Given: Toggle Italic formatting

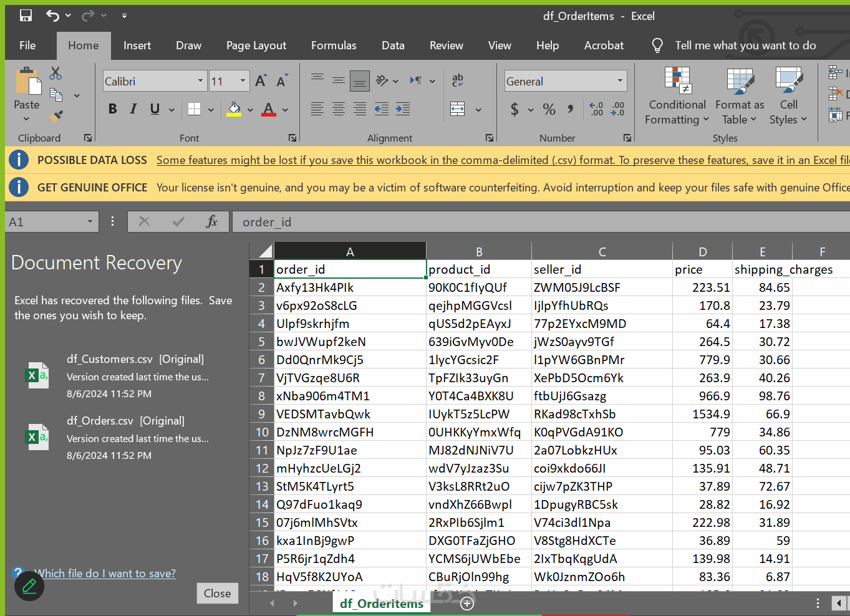Looking at the screenshot, I should click(x=133, y=109).
